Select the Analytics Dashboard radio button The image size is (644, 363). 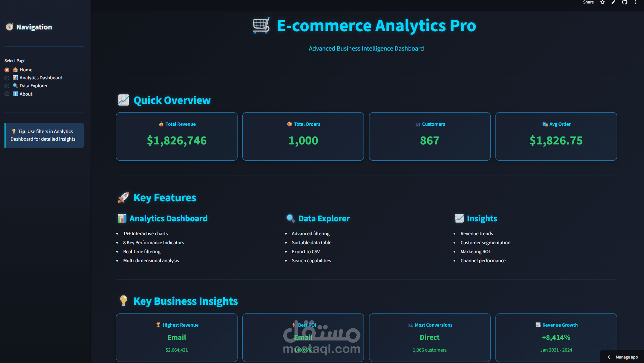pyautogui.click(x=7, y=78)
